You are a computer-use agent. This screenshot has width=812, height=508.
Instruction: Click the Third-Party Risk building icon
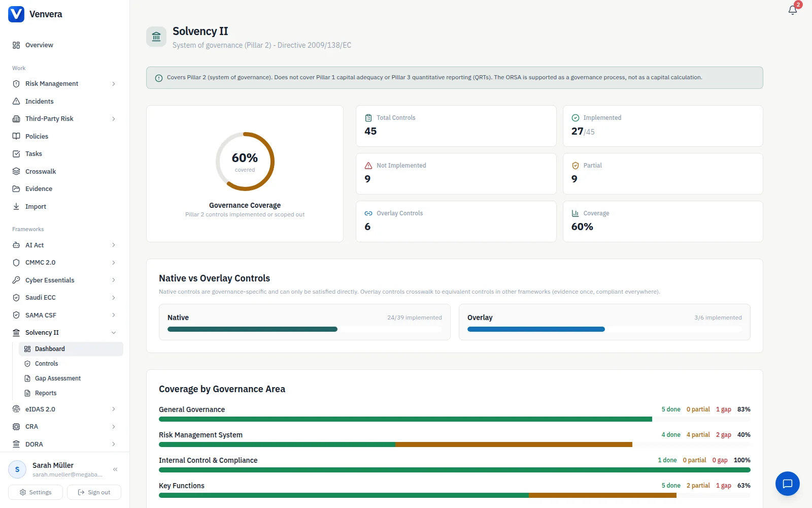click(x=16, y=119)
